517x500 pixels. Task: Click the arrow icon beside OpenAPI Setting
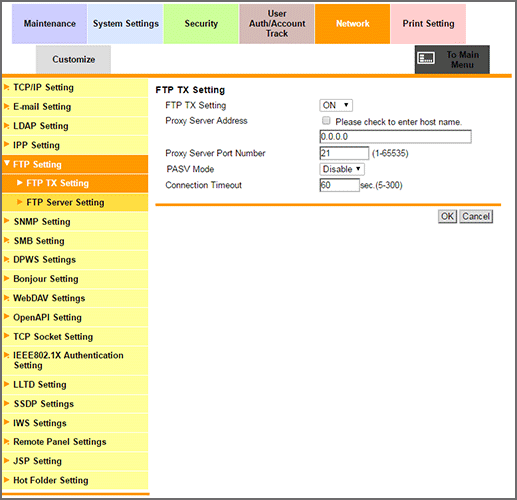(x=6, y=316)
